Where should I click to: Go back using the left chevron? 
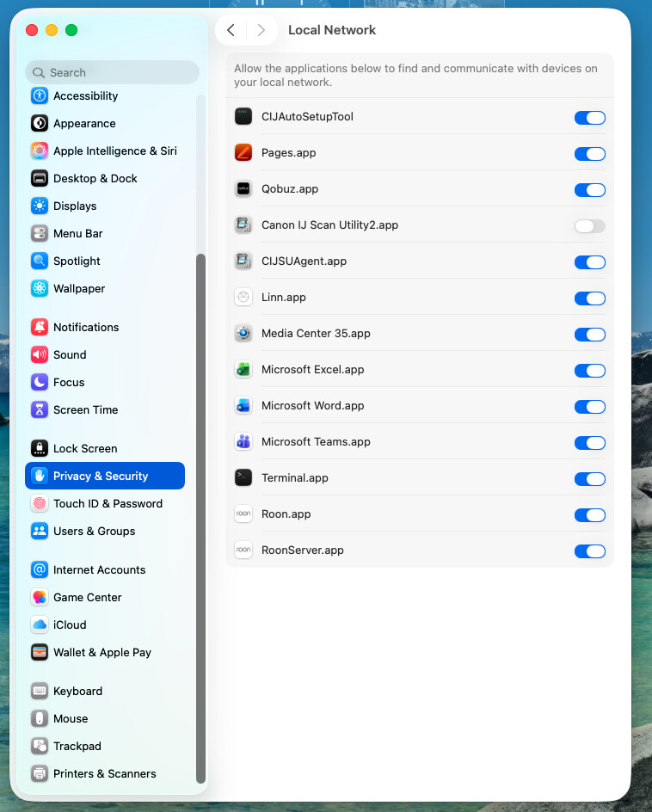231,30
